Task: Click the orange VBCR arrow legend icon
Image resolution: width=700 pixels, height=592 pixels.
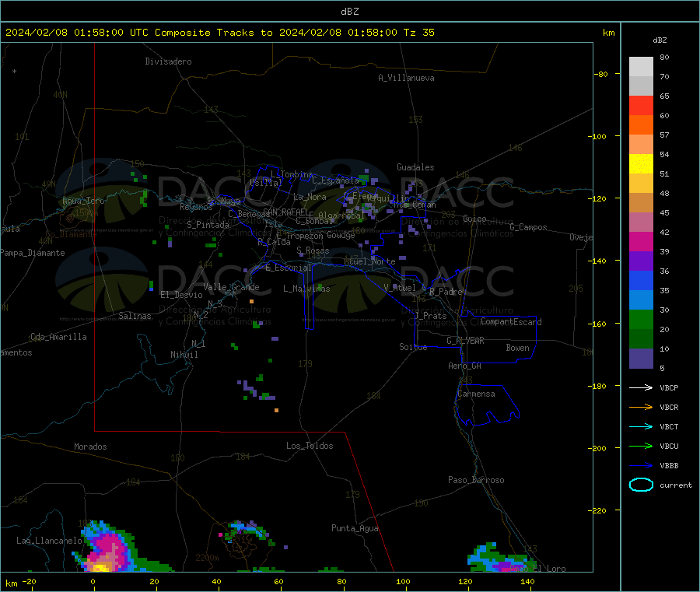Action: coord(641,407)
